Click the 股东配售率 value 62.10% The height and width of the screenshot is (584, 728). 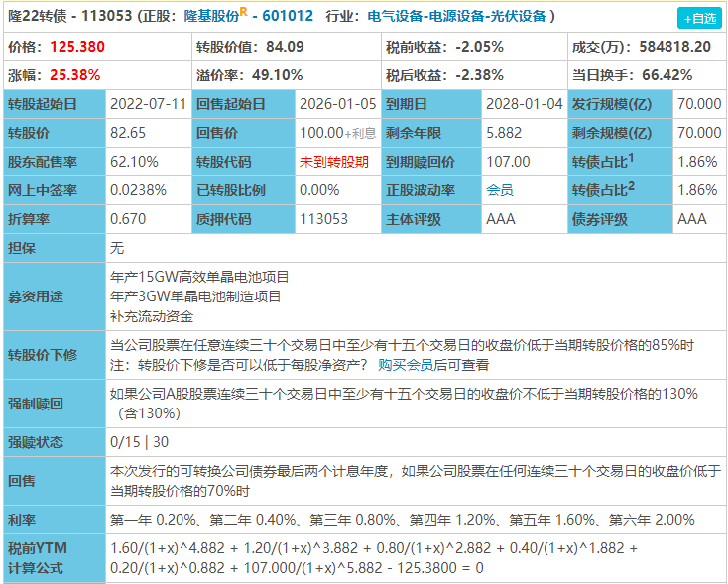pyautogui.click(x=134, y=162)
